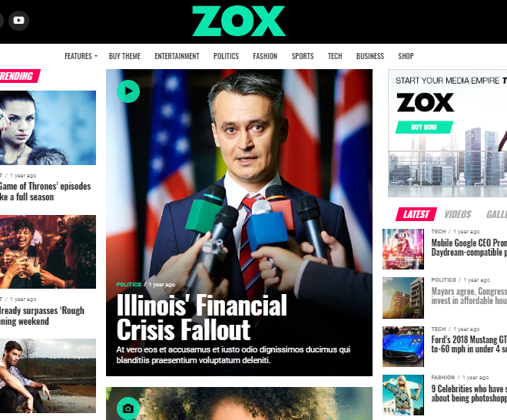Viewport: 507px width, 420px height.
Task: Play the Illinois Financial Crisis video
Action: click(x=128, y=91)
